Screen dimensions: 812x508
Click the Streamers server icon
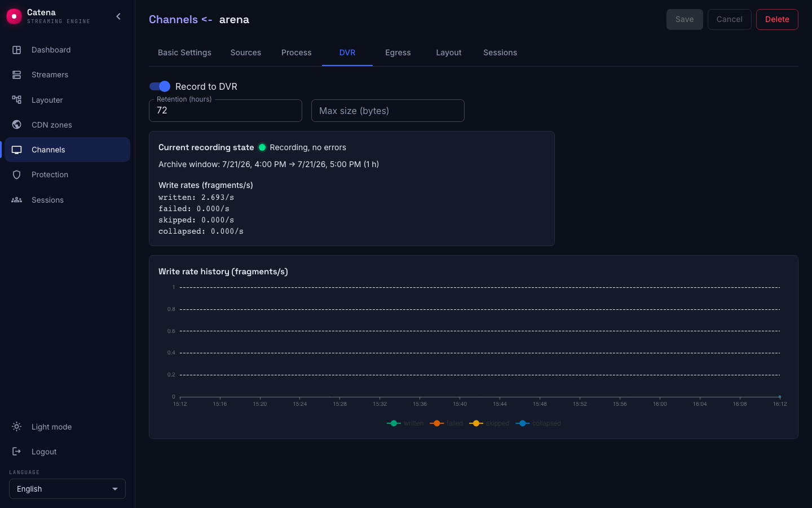[17, 75]
